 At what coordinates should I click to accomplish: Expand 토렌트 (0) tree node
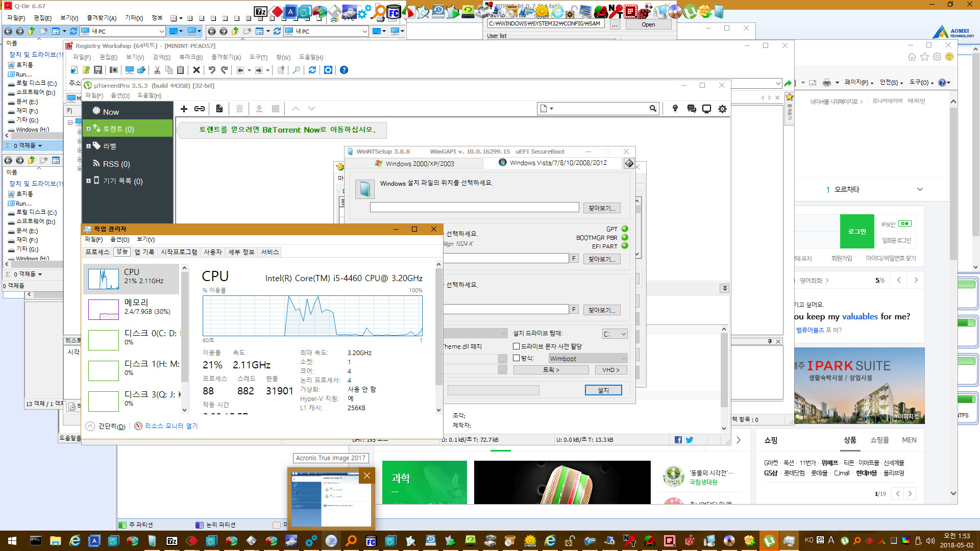89,129
